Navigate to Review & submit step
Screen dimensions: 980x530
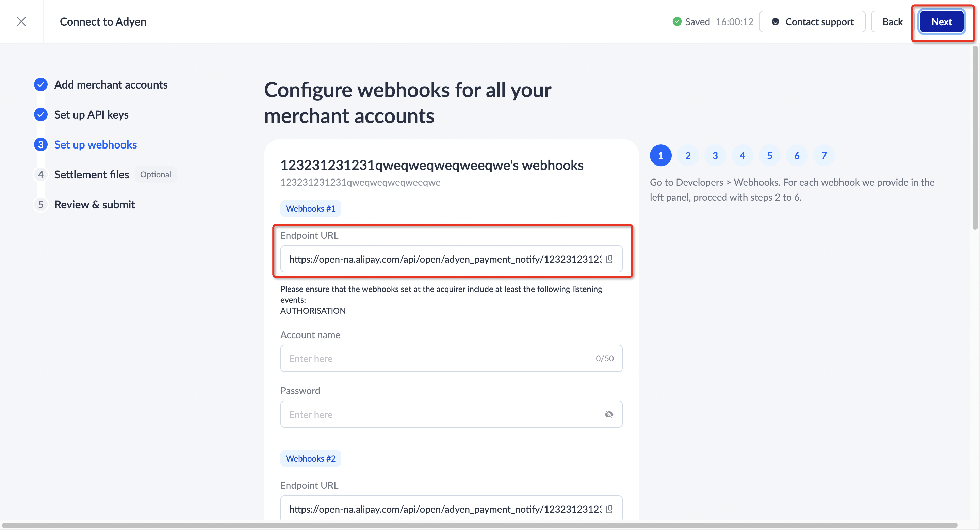(94, 205)
